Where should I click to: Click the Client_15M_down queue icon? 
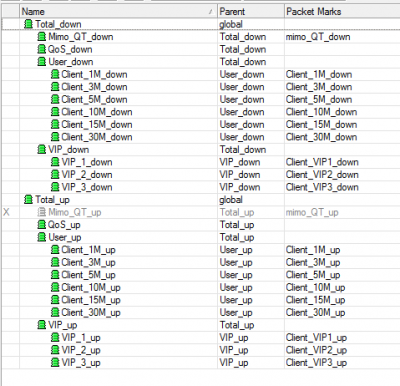(x=55, y=124)
